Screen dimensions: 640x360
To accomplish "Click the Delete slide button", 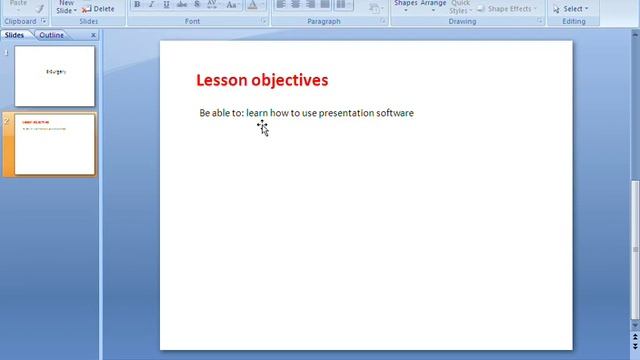I will [98, 9].
